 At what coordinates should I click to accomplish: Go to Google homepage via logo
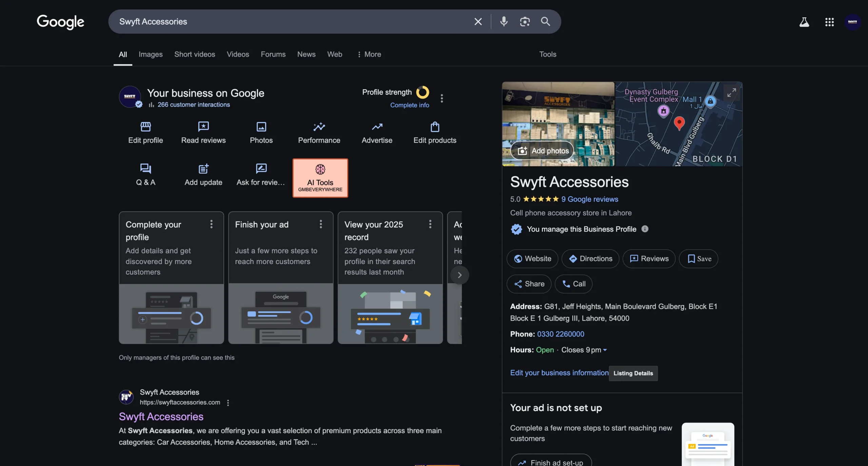[60, 22]
